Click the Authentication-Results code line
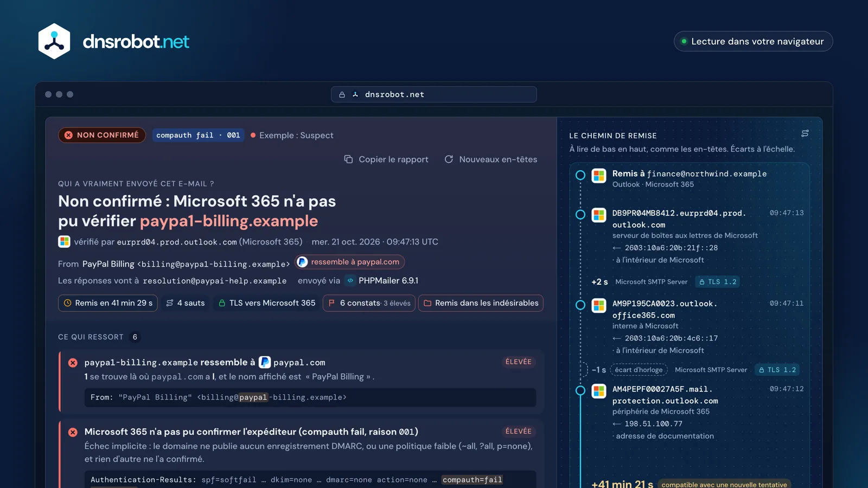 coord(310,480)
